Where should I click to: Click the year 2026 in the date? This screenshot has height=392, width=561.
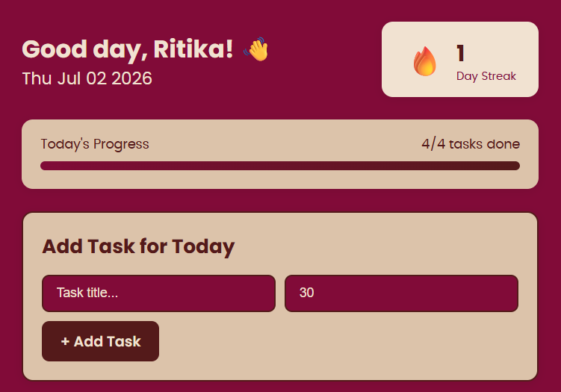click(x=131, y=78)
